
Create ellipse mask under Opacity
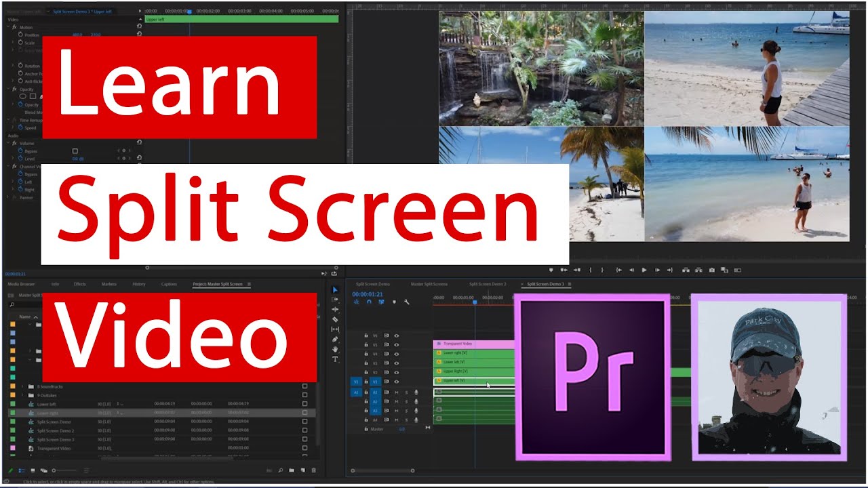pos(22,96)
